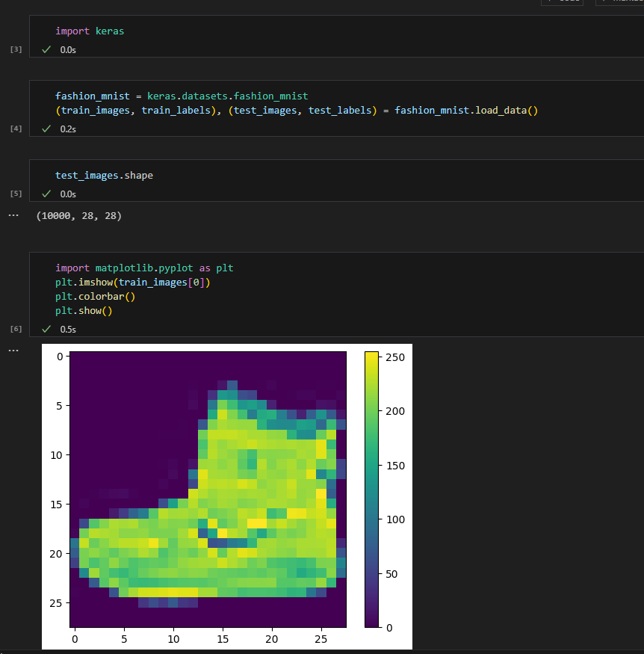Click the 'test_images.shape' code line
Viewport: 644px width, 654px height.
point(104,176)
